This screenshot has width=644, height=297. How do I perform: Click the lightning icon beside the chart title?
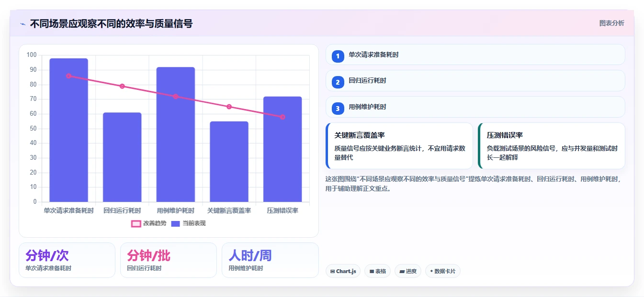coord(23,24)
